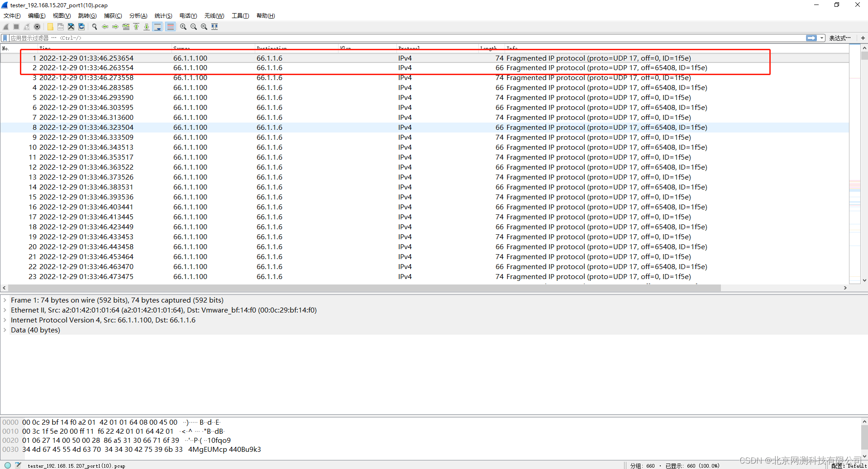
Task: Open the 文件(F) menu
Action: pyautogui.click(x=12, y=16)
